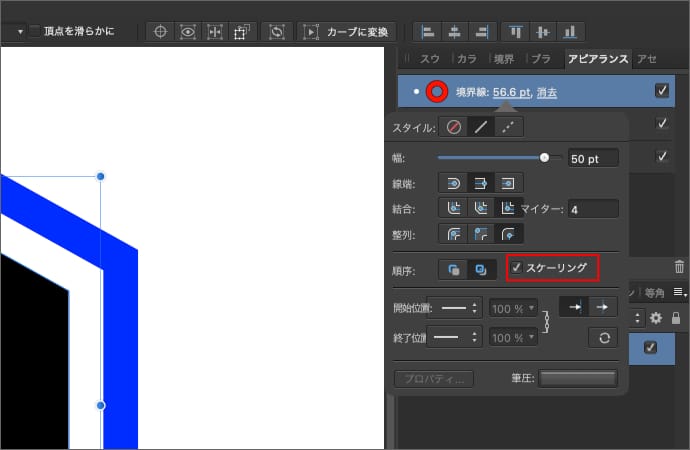Click the swap start/end arrowheads icon
This screenshot has height=450, width=690.
coord(603,338)
